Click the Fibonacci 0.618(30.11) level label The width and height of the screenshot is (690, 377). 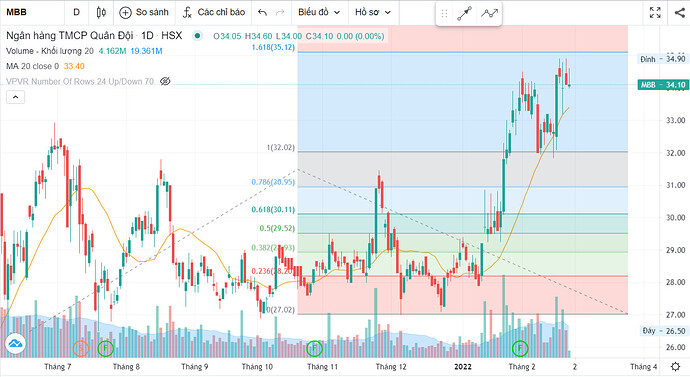[273, 209]
